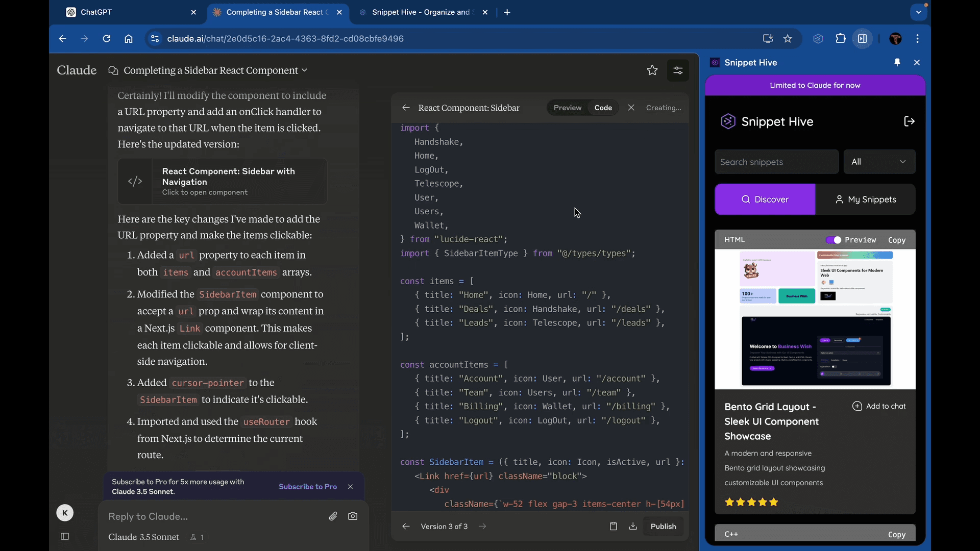Open the Claude 3.5 Sonnet model selector
The image size is (980, 551).
coord(143,537)
